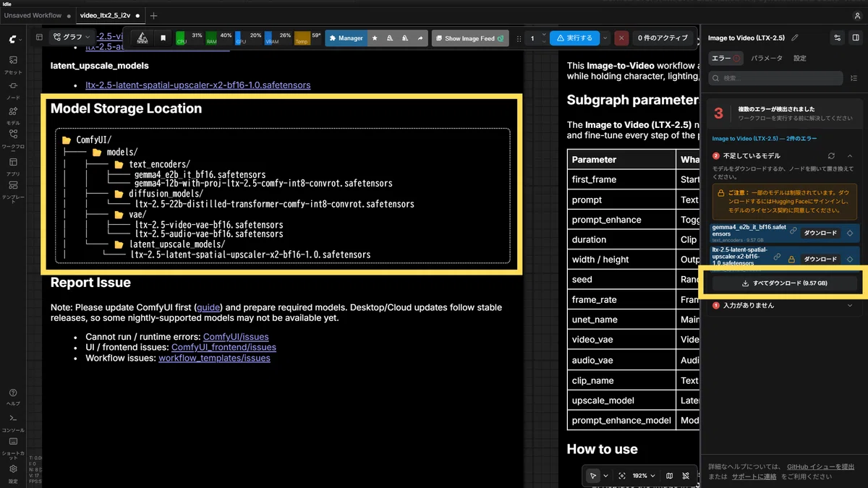Click the VRAM 26% usage monitor
Viewport: 868px width, 488px height.
[x=278, y=38]
